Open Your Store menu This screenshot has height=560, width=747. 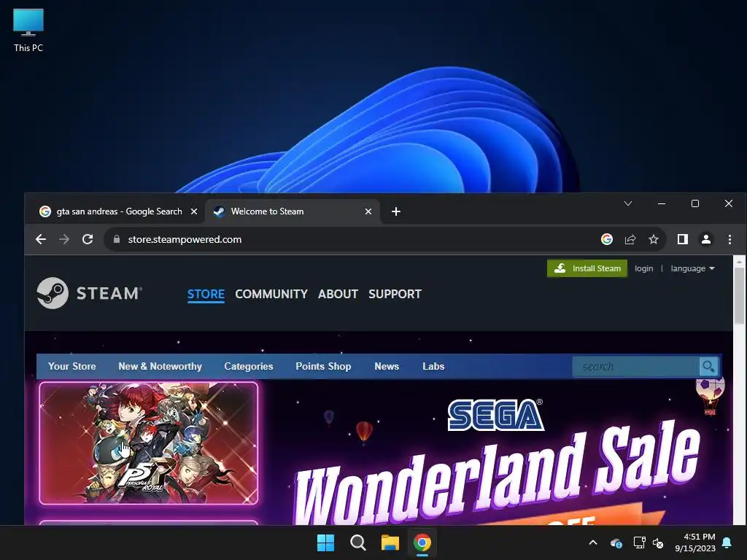[x=72, y=366]
